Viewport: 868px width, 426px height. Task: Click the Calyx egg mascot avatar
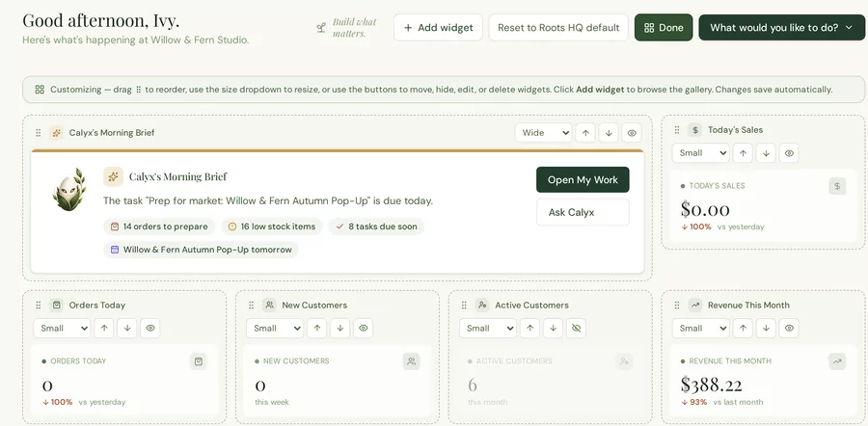point(69,189)
